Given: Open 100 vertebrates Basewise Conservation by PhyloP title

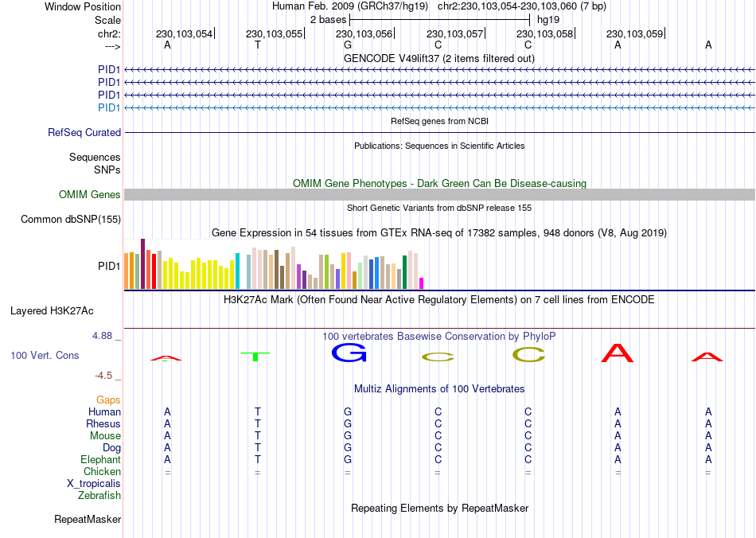Looking at the screenshot, I should click(438, 336).
